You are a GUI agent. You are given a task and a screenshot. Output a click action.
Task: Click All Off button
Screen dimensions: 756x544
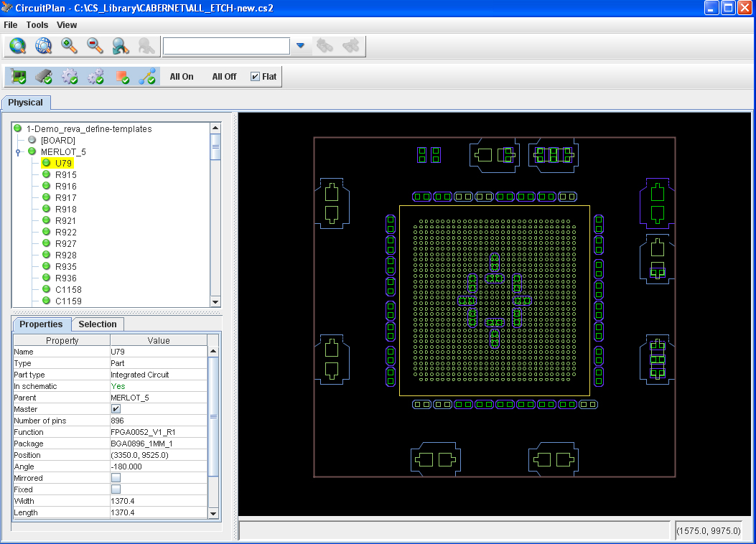pos(224,77)
